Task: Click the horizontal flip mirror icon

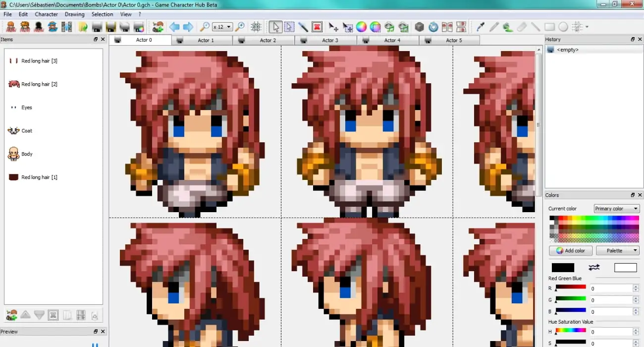Action: (447, 27)
